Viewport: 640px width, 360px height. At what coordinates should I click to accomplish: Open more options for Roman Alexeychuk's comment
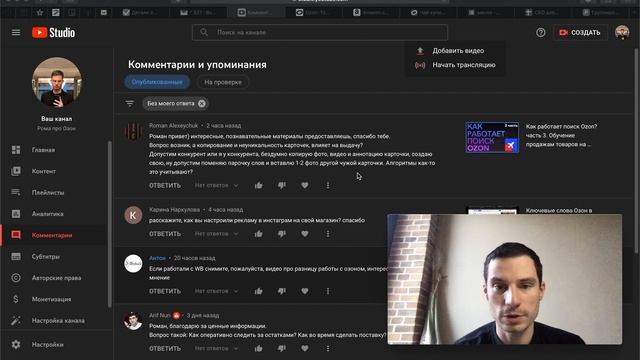click(x=328, y=186)
